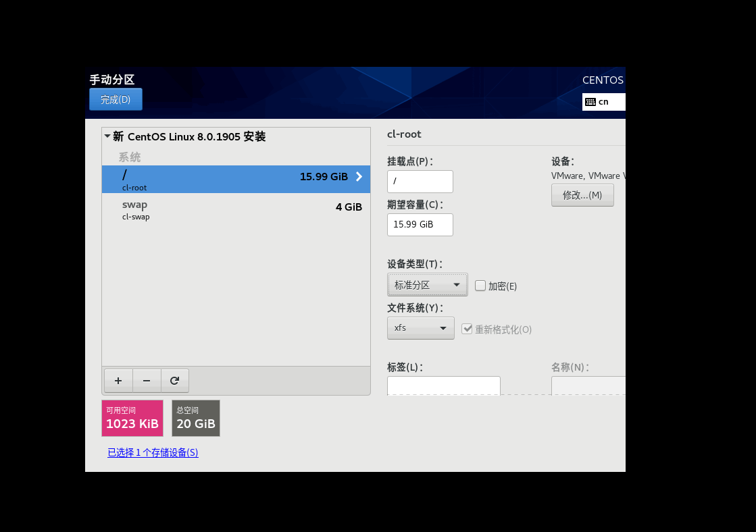Click the pink 可用空间 available space indicator
This screenshot has height=532, width=756.
point(132,418)
